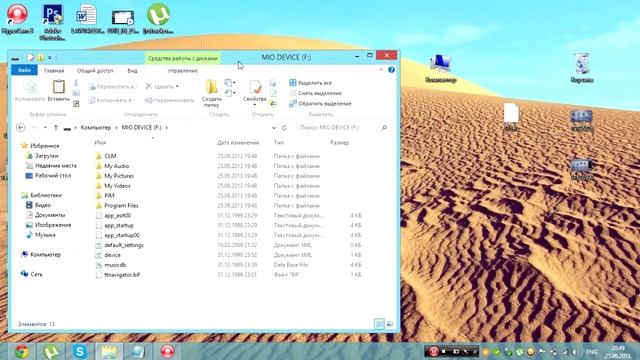This screenshot has width=640, height=360.
Task: Open Skype from the taskbar
Action: [x=80, y=351]
